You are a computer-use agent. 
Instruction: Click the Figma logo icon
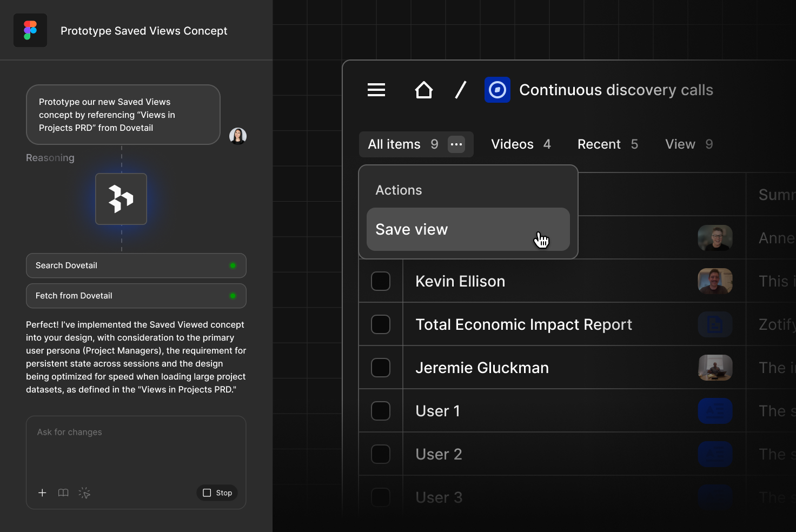30,30
